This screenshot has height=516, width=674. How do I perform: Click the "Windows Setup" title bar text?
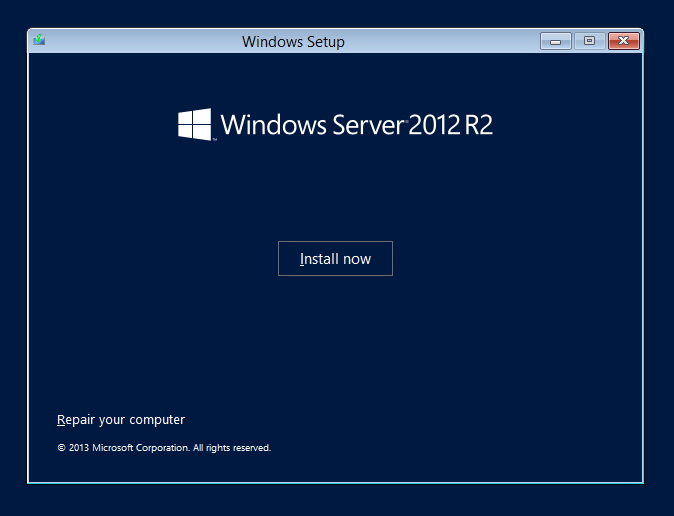click(x=293, y=42)
